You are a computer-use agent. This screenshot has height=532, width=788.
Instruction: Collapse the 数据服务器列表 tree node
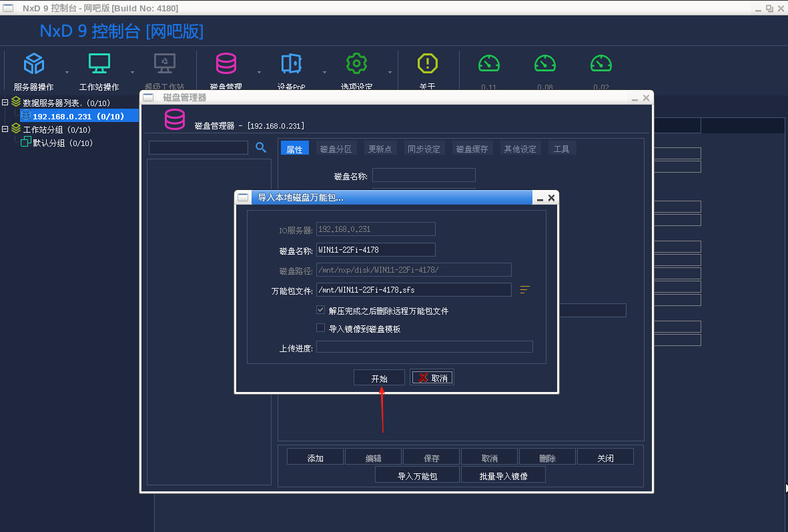[x=7, y=102]
